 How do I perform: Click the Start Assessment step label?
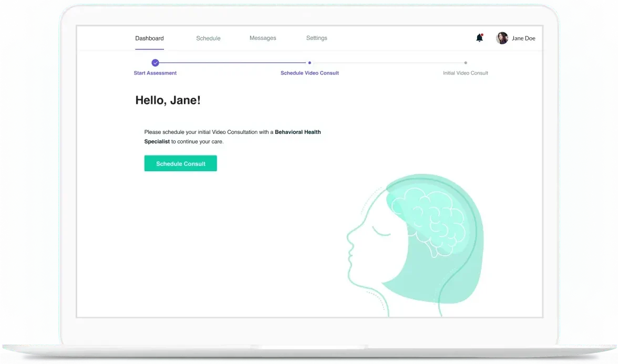pos(155,73)
